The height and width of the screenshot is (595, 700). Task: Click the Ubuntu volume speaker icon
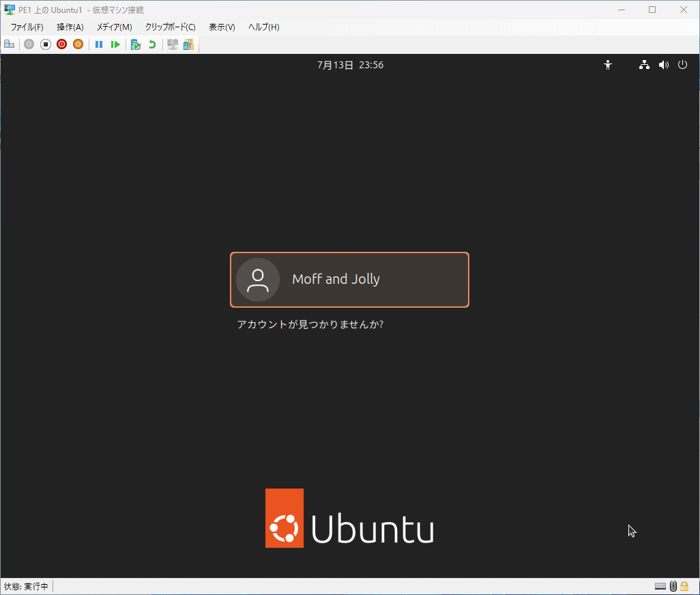click(664, 66)
